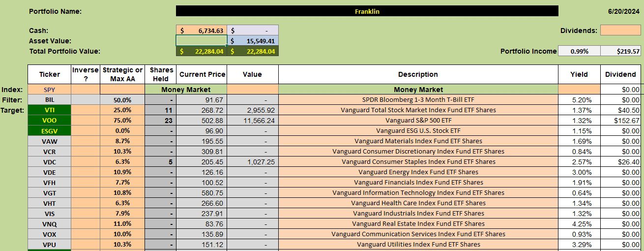Screen dimensions: 644x251
Task: Select VOO current price 502.88
Action: (202, 121)
